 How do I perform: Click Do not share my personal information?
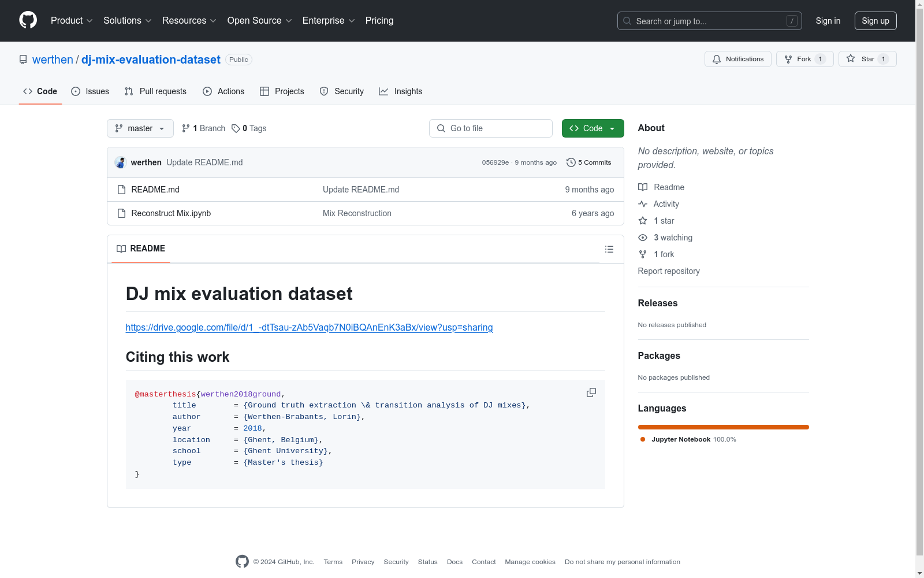point(623,562)
